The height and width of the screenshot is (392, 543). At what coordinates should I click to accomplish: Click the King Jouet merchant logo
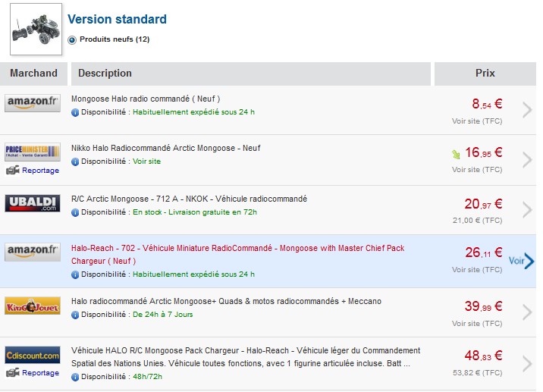[x=33, y=306]
